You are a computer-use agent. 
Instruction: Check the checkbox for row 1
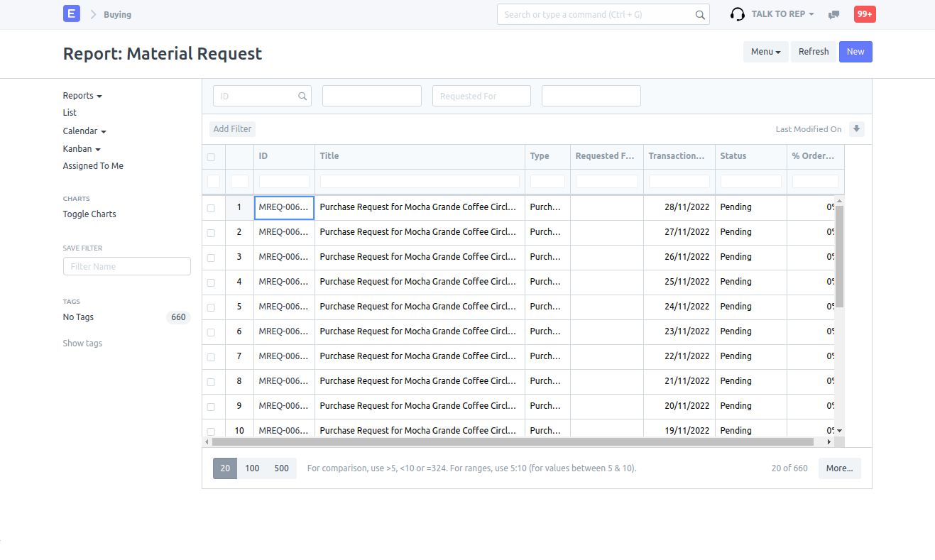tap(211, 208)
